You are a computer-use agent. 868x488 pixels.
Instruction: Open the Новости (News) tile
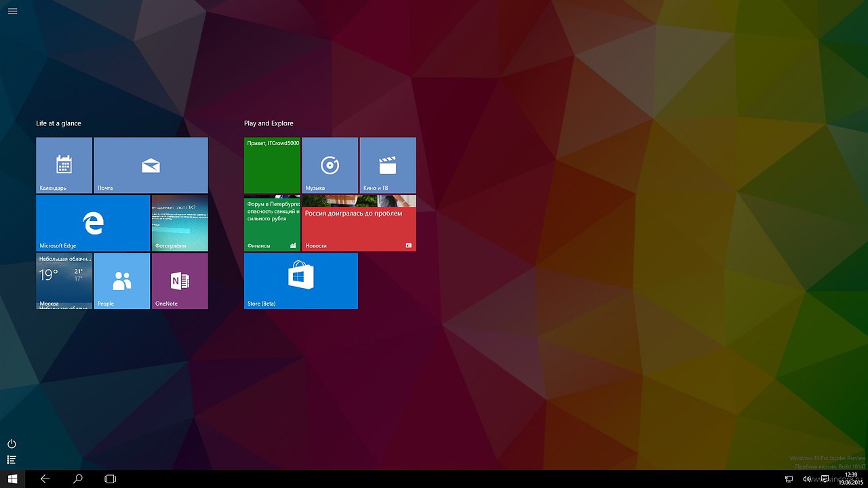(359, 223)
